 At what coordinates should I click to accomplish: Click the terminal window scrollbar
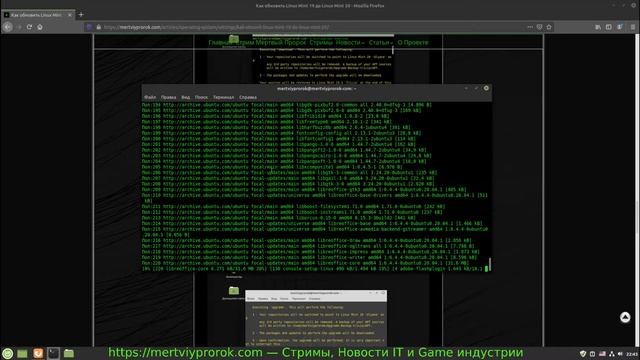[x=490, y=264]
